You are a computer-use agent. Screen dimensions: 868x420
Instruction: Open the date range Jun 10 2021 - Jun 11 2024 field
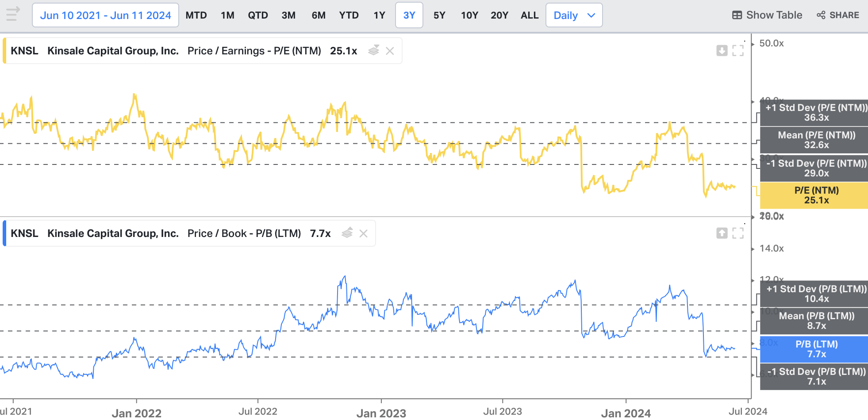pyautogui.click(x=105, y=15)
